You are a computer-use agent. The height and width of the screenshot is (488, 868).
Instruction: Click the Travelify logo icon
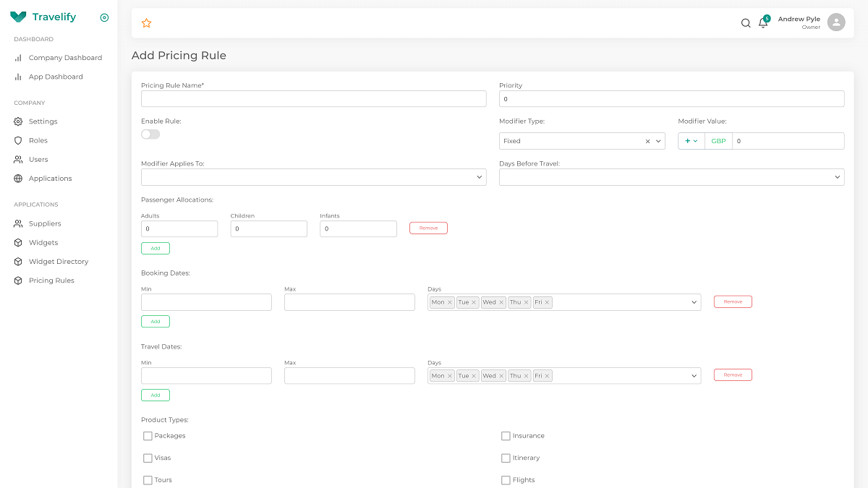(x=18, y=17)
